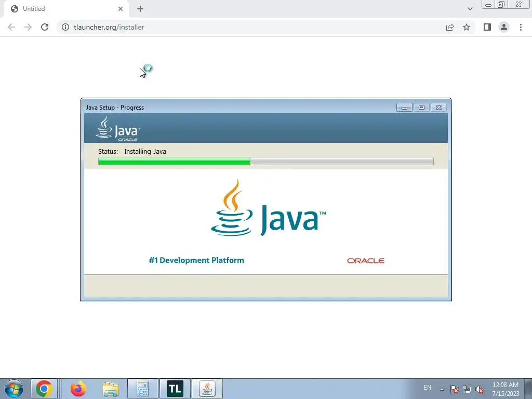Open the Calculator taskbar icon

pos(142,389)
